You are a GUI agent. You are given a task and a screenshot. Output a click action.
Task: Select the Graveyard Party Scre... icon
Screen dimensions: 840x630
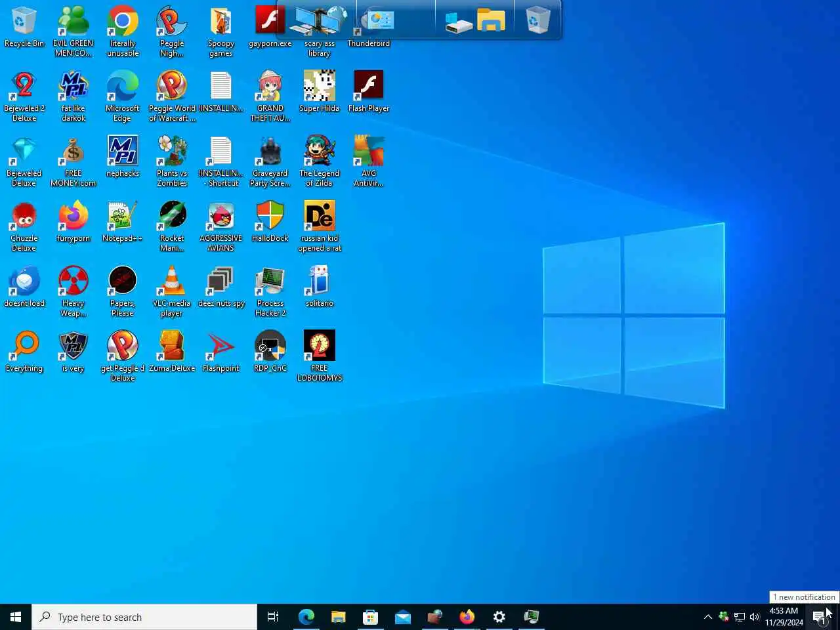pos(270,161)
